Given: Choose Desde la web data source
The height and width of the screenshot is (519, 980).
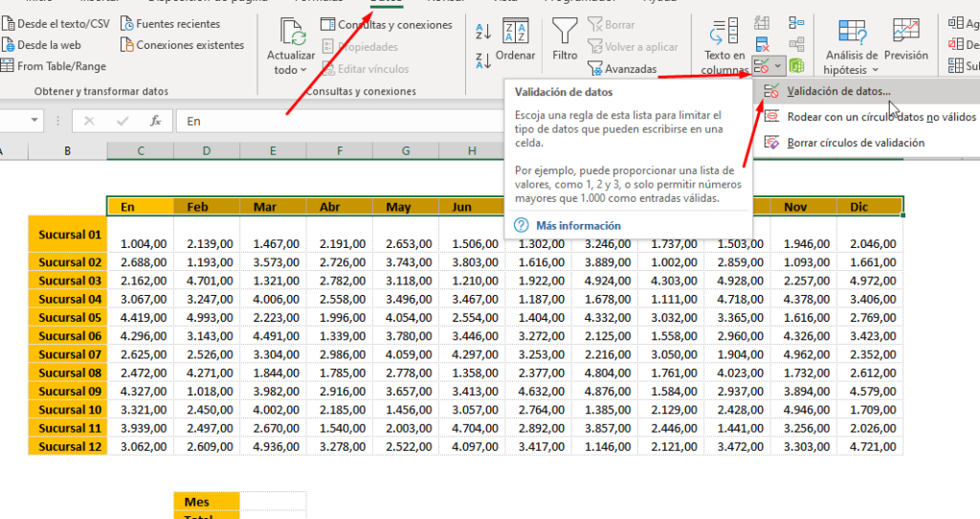Looking at the screenshot, I should 42,45.
